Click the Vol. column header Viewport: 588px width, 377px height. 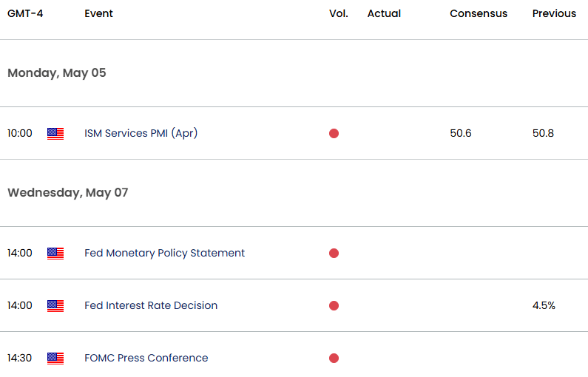point(339,13)
